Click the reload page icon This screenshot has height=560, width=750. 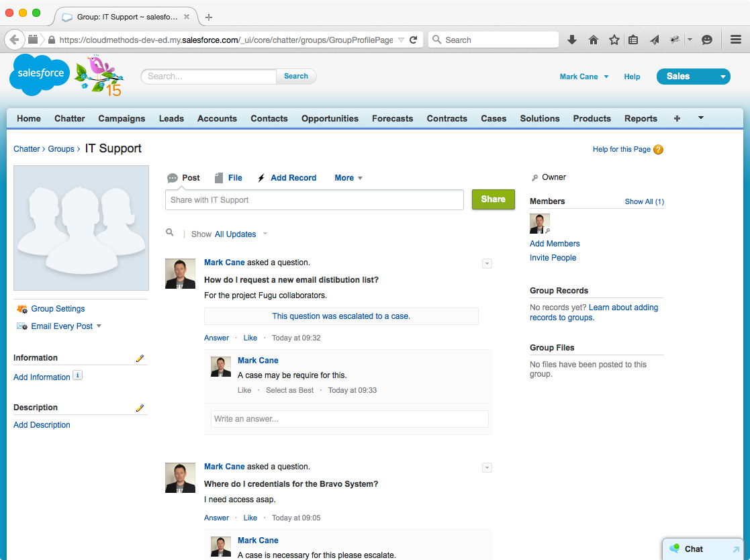pos(414,40)
